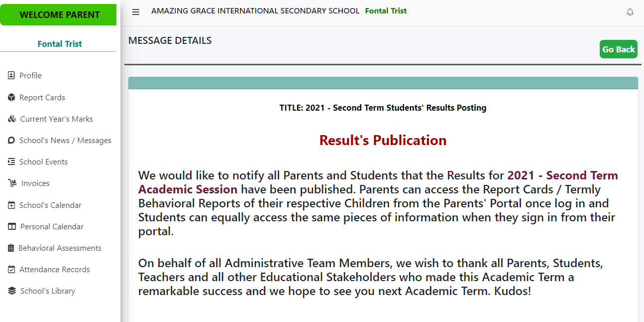Click the Current Year's Marks icon

point(12,119)
